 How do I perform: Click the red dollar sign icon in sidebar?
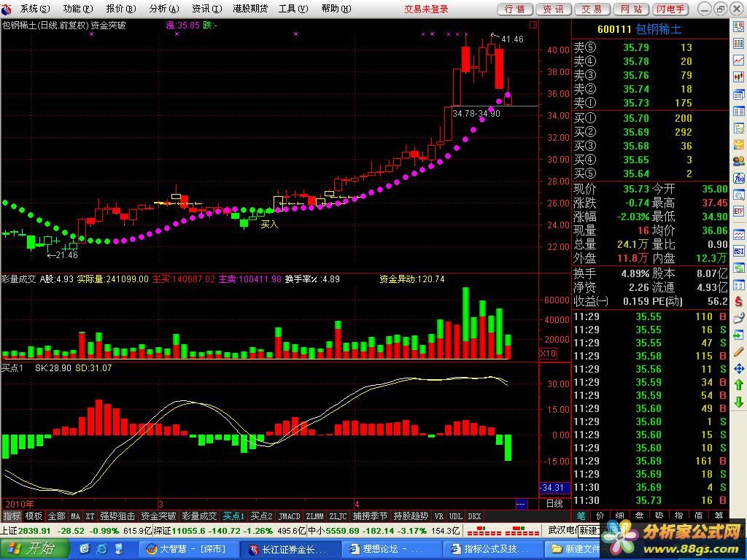tap(738, 301)
